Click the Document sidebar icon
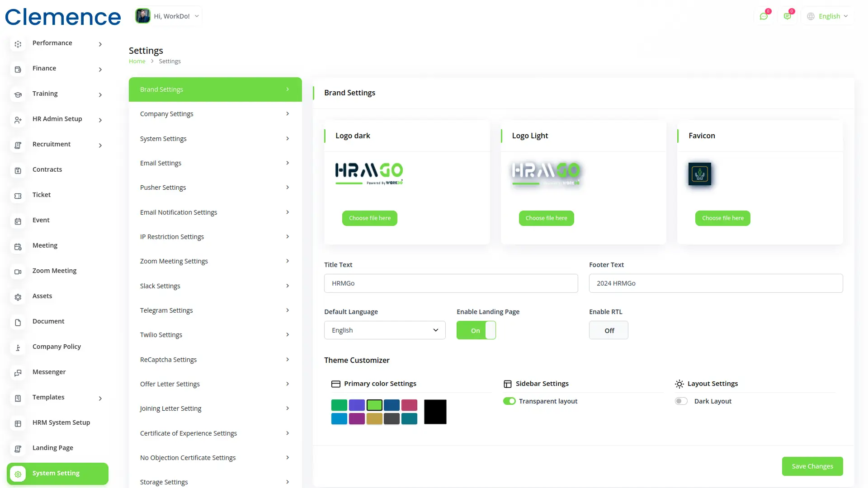This screenshot has height=488, width=868. (x=18, y=322)
